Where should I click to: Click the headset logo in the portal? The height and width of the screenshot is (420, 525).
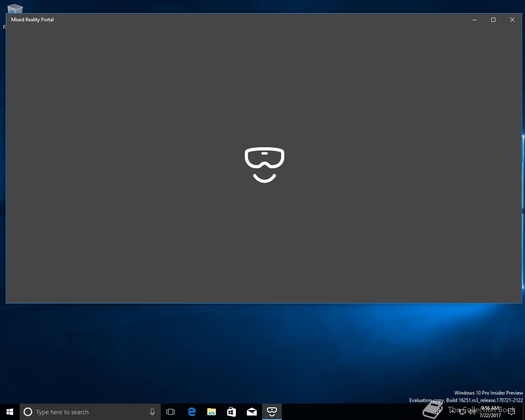(265, 165)
